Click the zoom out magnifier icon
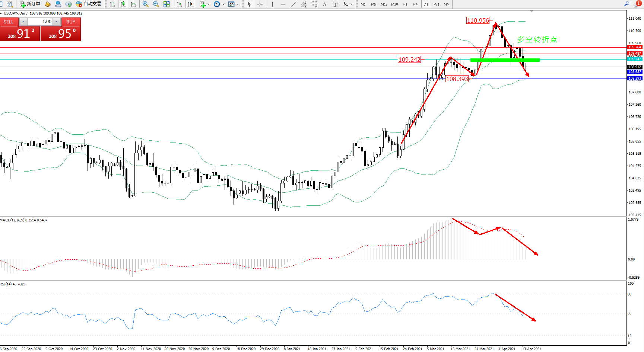644x352 pixels. [x=156, y=4]
